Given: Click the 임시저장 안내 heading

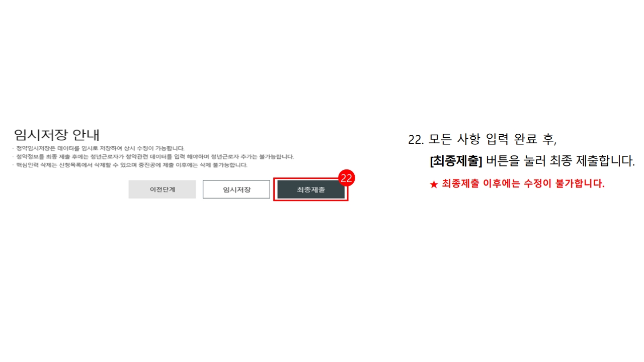Looking at the screenshot, I should 57,135.
